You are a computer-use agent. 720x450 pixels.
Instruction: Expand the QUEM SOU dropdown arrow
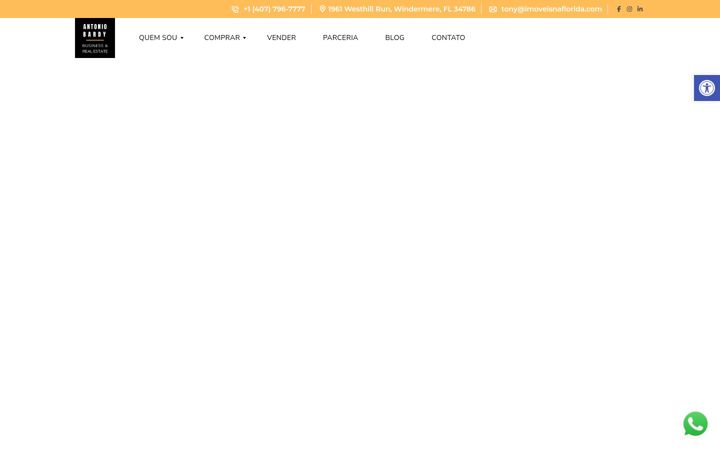point(182,38)
